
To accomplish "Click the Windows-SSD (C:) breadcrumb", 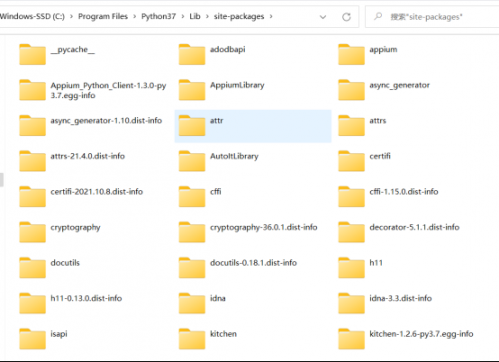I will click(32, 16).
